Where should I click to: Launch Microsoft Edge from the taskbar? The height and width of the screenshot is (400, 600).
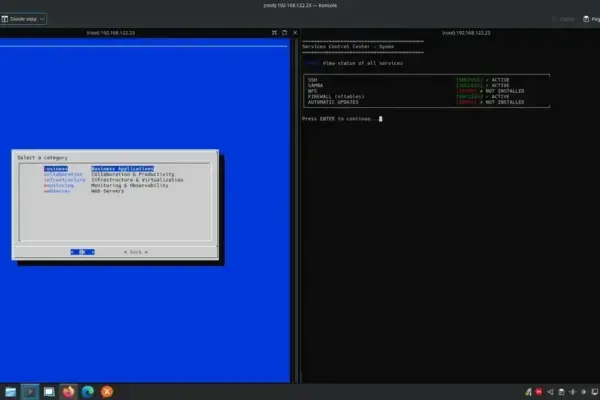point(88,392)
